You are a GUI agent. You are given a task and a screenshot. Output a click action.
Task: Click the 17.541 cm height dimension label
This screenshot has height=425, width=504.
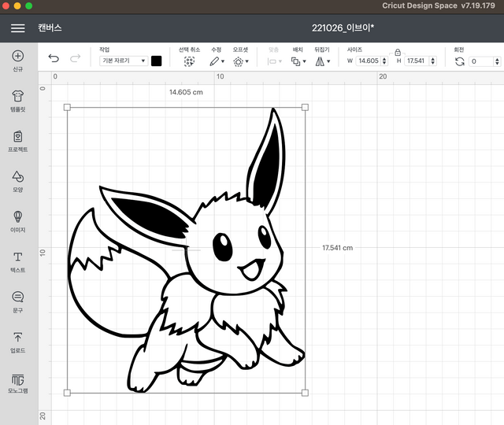[x=338, y=248]
